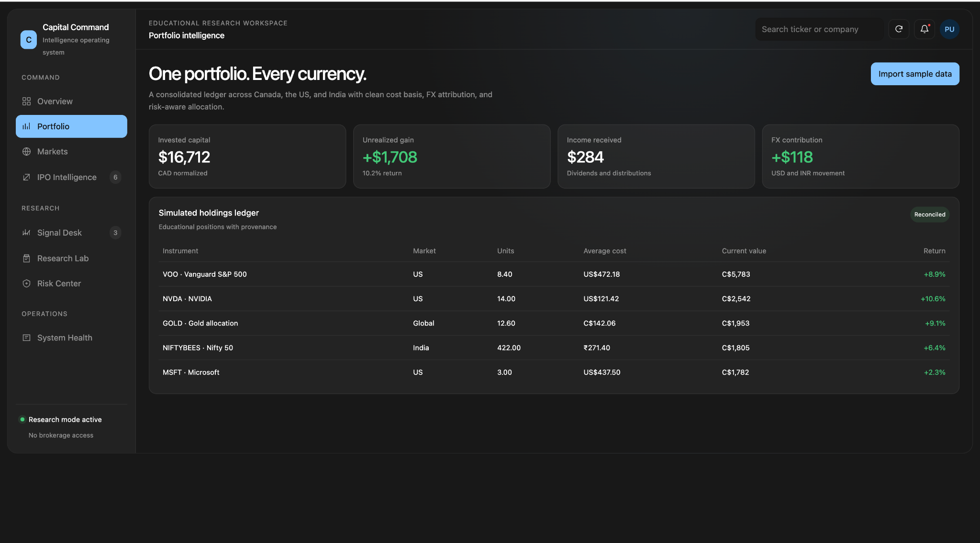Viewport: 980px width, 543px height.
Task: Click the Current value column header
Action: coord(744,251)
